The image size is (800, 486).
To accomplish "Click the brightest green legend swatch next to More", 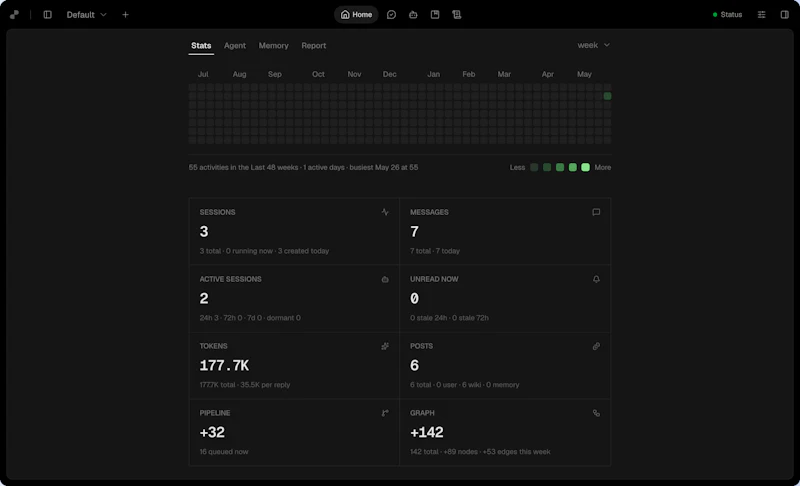I will click(585, 167).
